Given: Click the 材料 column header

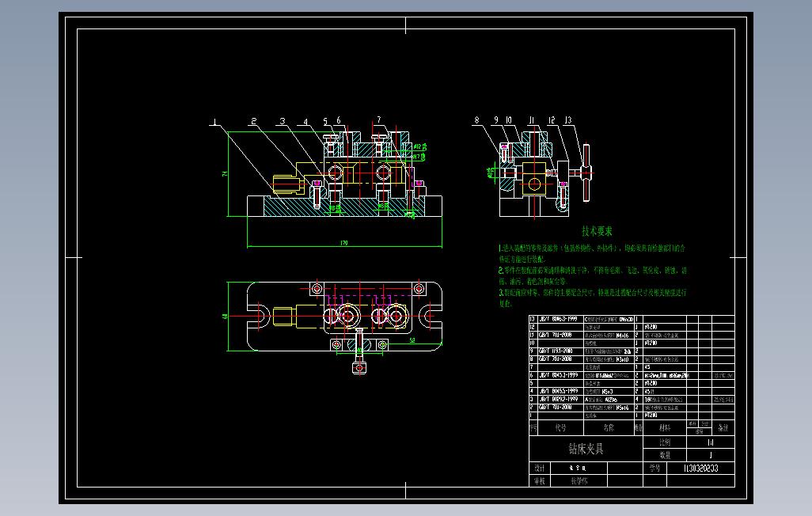Looking at the screenshot, I should (x=665, y=428).
